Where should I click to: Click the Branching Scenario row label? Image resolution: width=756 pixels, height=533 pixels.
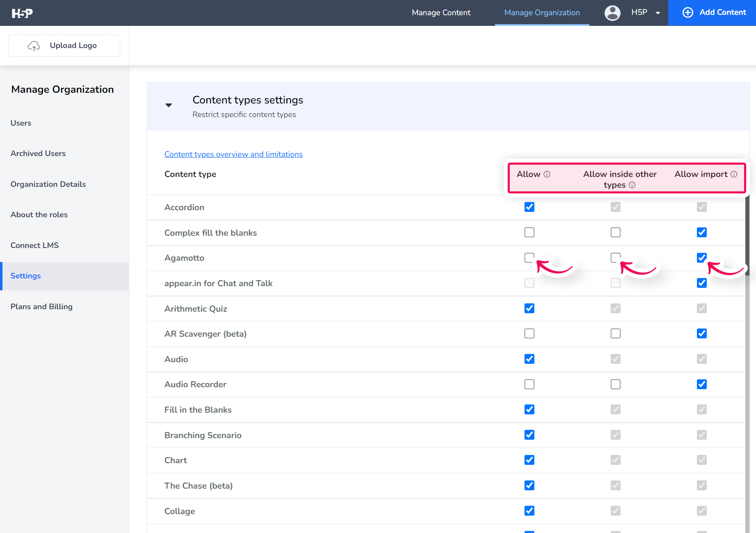(203, 435)
